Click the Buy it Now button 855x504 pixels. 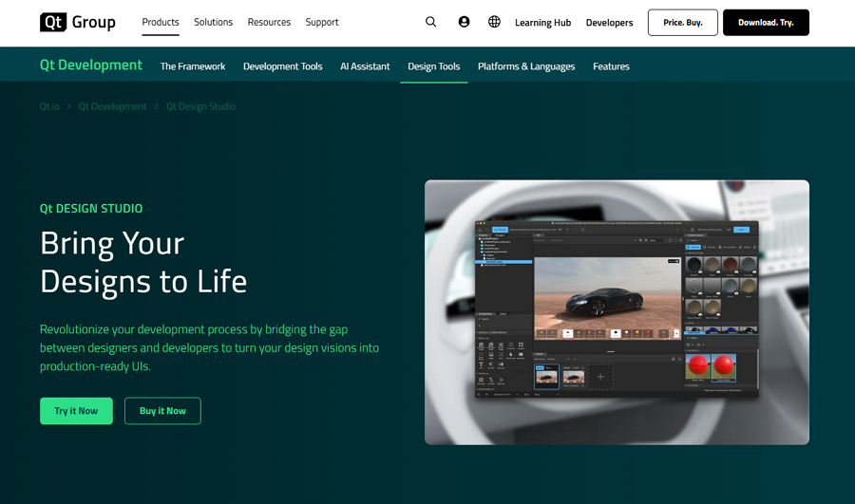[x=162, y=411]
